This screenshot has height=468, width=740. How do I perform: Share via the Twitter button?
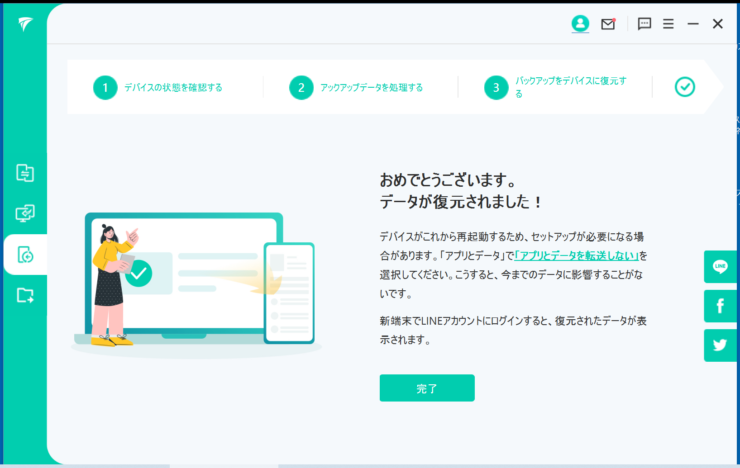720,345
